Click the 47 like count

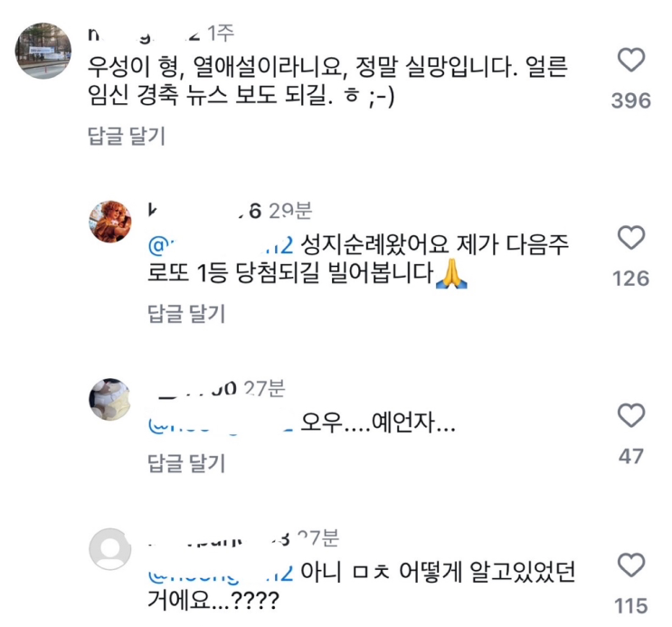[x=630, y=455]
